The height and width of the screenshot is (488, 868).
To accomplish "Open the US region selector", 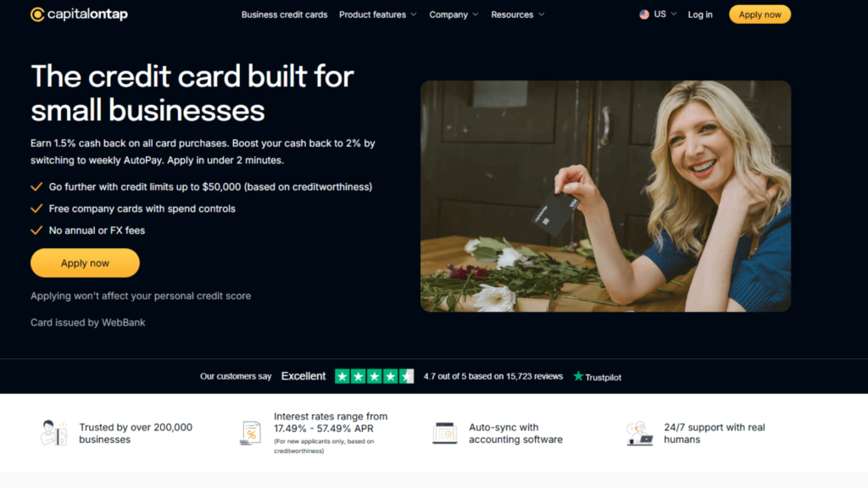I will coord(658,14).
